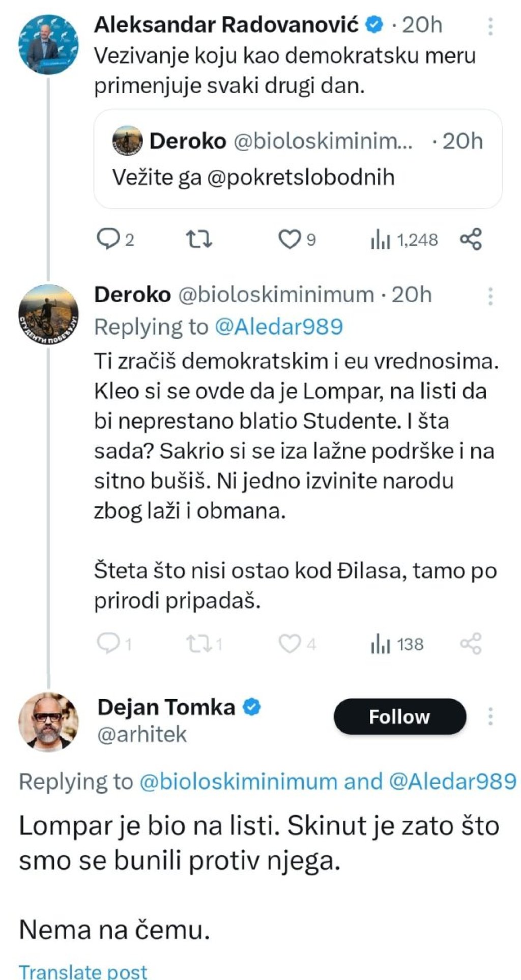Repost Deroko's reply tweet
This screenshot has height=980, width=521.
coord(205,644)
